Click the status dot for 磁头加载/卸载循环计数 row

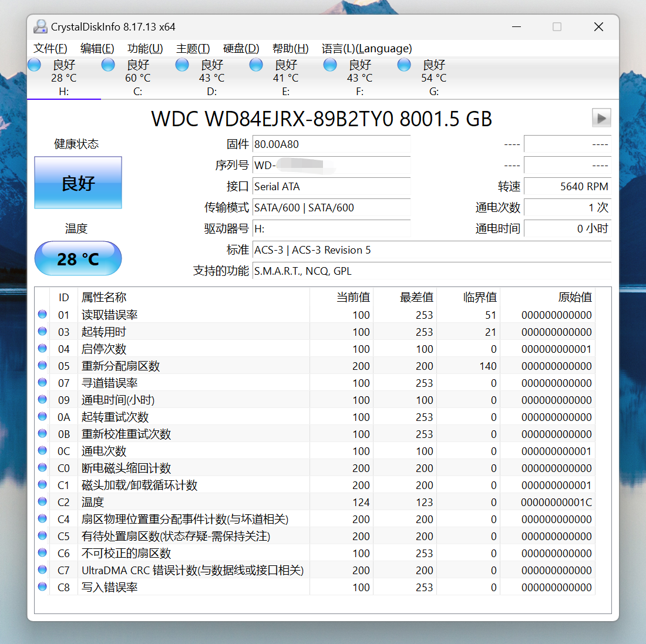pos(42,484)
